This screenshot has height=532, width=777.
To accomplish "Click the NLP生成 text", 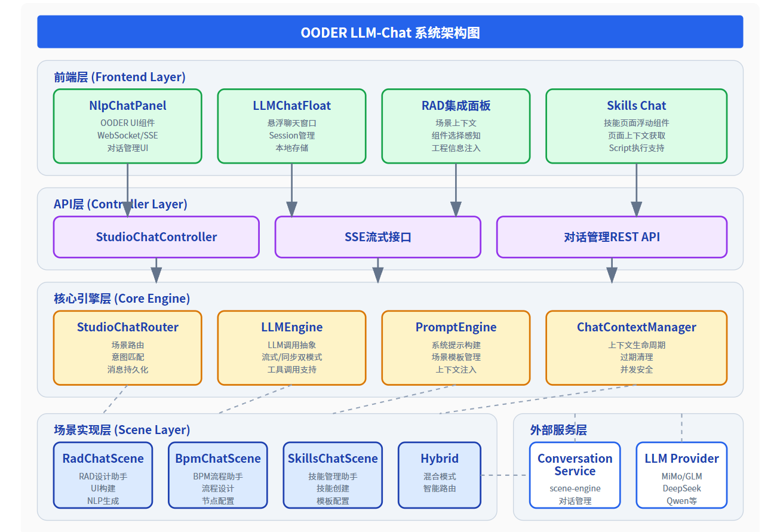I will tap(103, 501).
